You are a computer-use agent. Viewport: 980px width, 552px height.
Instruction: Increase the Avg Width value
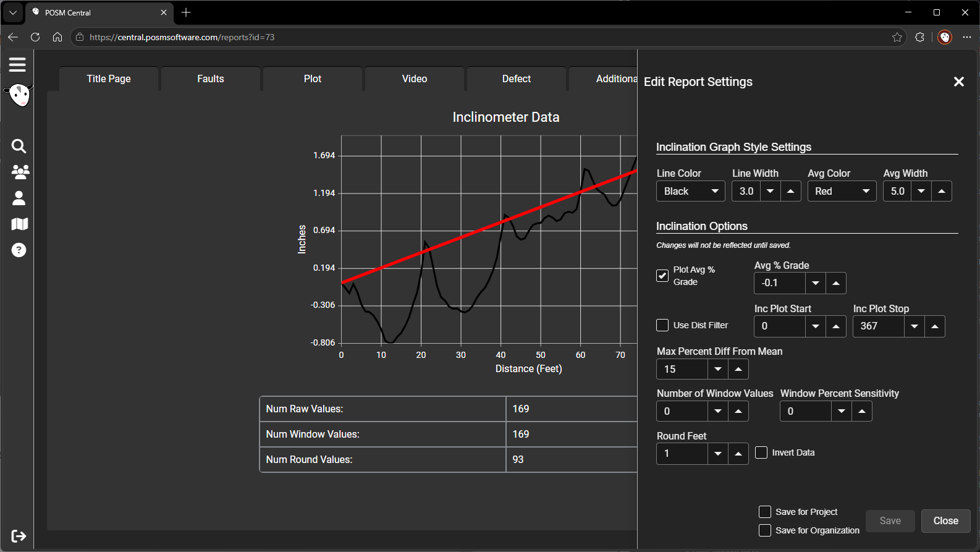click(942, 191)
